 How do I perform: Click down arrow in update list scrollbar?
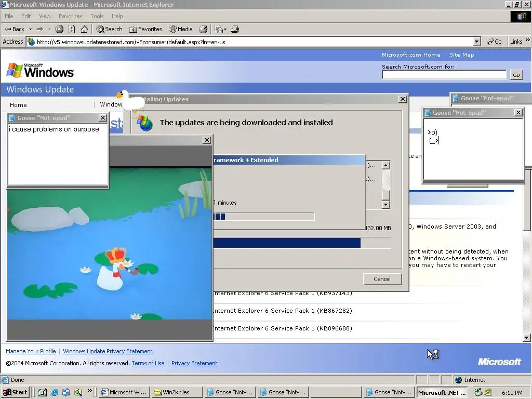pos(386,204)
